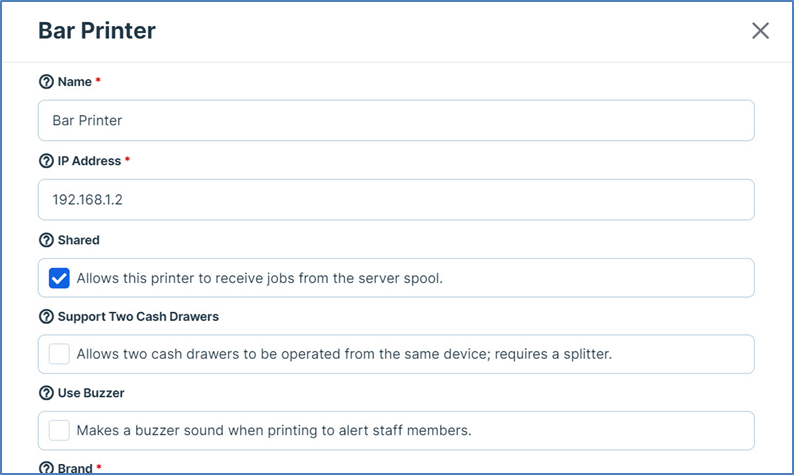Click the 'Allows two cash drawers' description text
This screenshot has width=794, height=475.
[x=345, y=354]
